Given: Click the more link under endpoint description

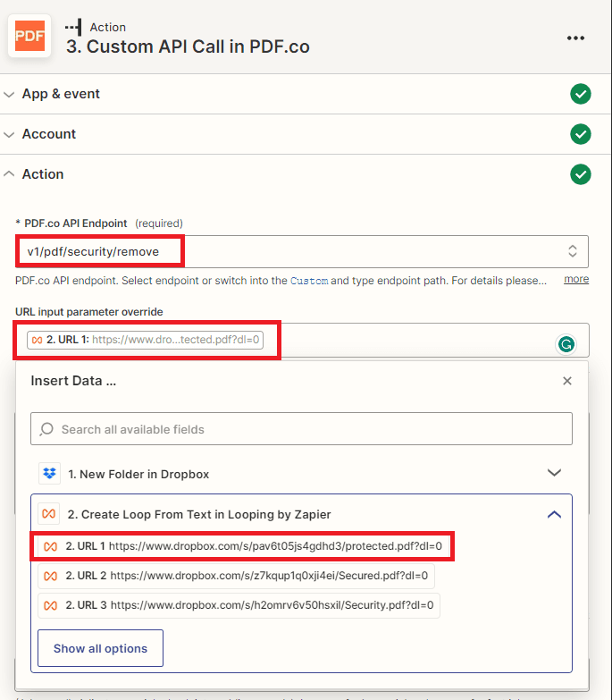Looking at the screenshot, I should [575, 279].
